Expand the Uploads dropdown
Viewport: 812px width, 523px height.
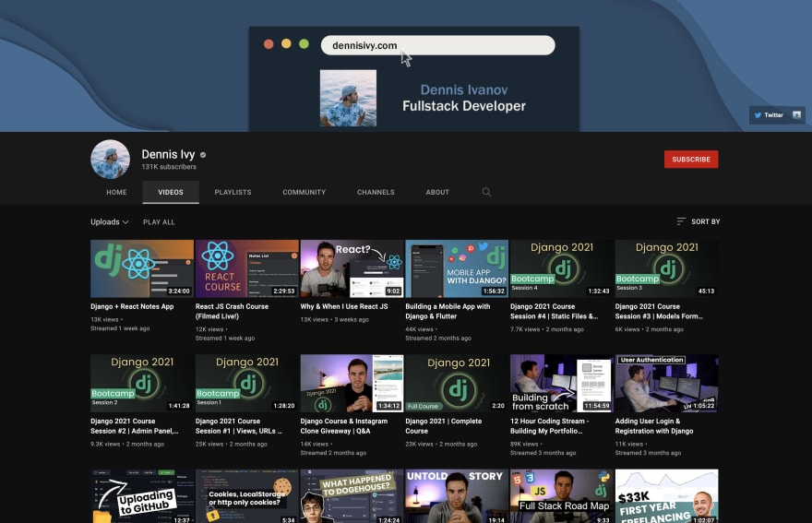109,222
